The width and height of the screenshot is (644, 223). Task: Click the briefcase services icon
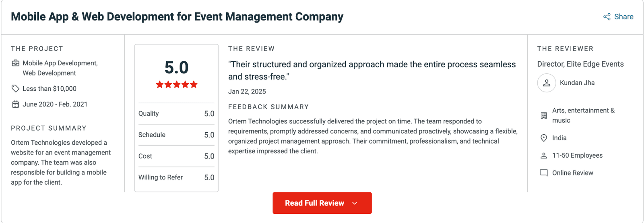point(15,63)
